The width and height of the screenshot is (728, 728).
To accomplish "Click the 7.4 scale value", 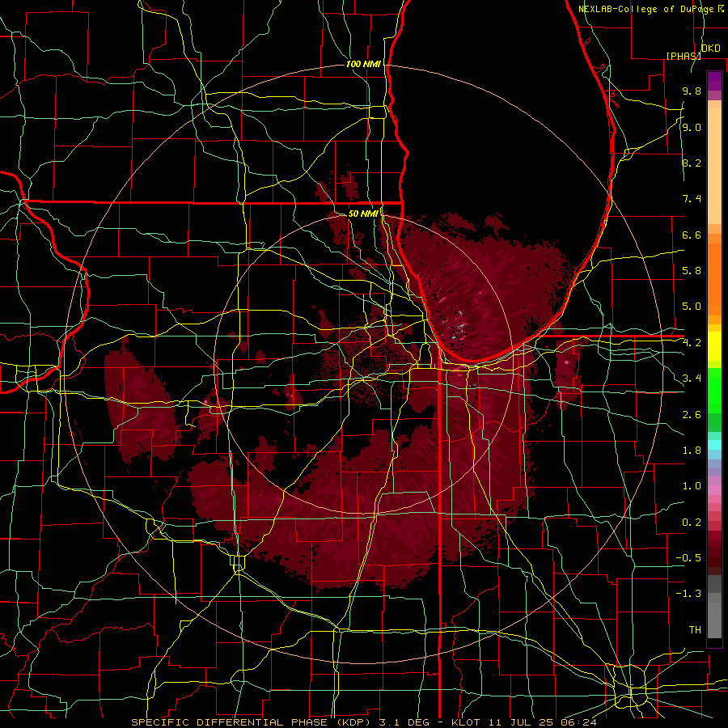I will [x=692, y=199].
